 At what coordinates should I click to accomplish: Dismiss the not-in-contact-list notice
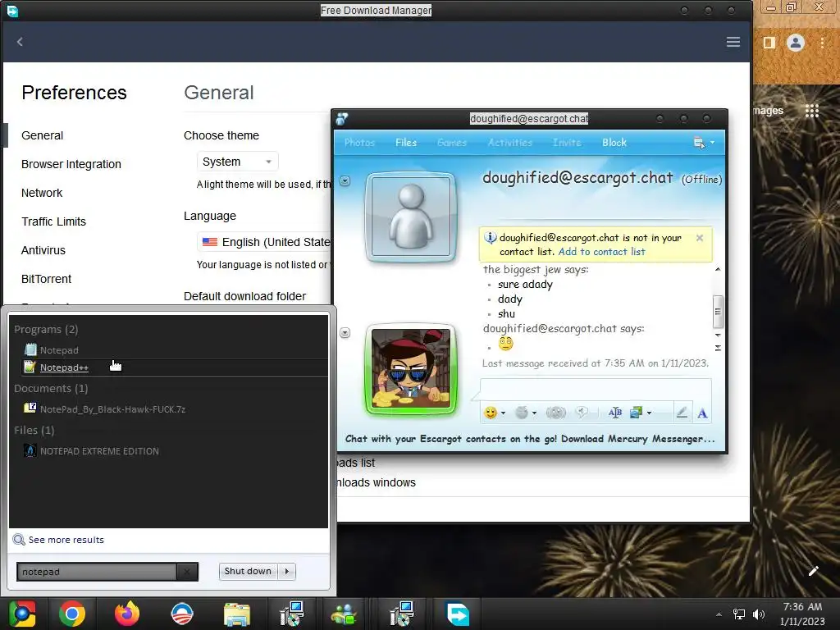coord(700,238)
